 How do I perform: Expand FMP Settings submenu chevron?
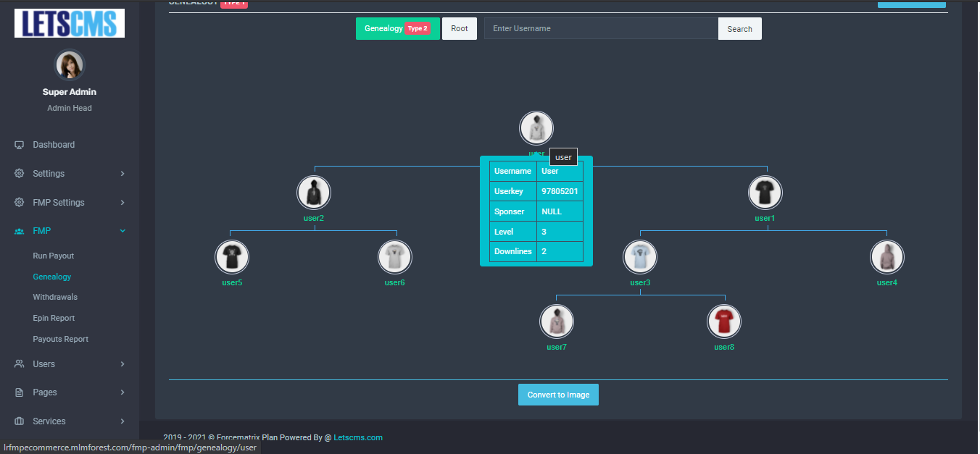pyautogui.click(x=122, y=203)
